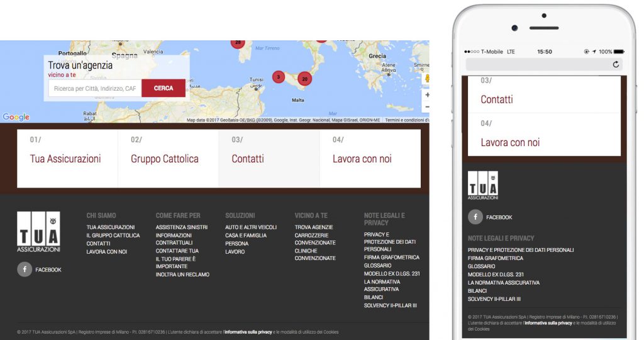Screen dimensions: 644x340
Task: Open IL TUO PARERE È IMPORTANTE link
Action: (176, 263)
